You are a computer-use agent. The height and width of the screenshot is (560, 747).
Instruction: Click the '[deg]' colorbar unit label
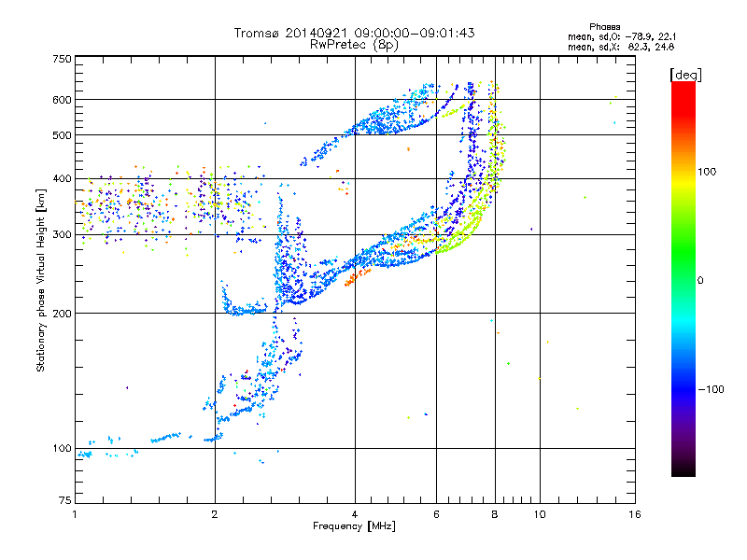coord(685,75)
